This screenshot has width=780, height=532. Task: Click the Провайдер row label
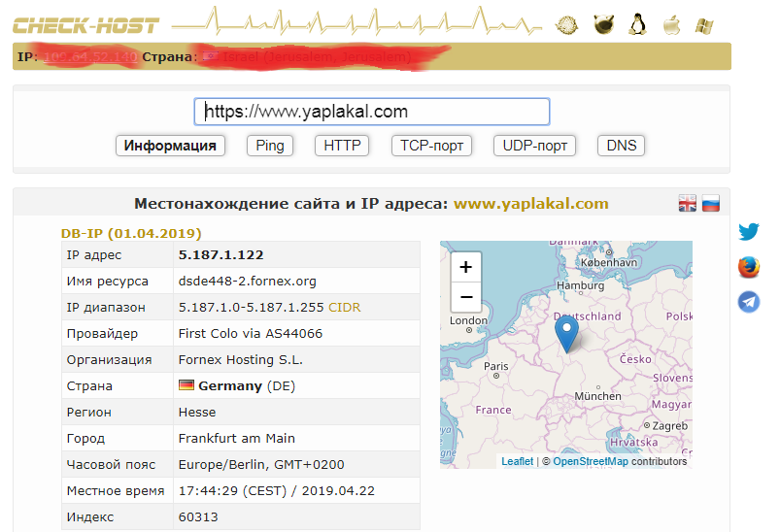pos(102,334)
